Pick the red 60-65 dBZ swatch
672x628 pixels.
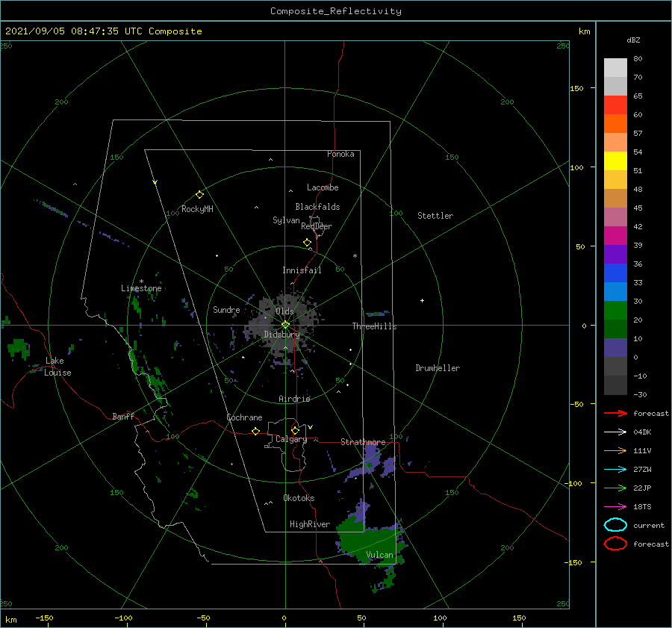pos(615,105)
